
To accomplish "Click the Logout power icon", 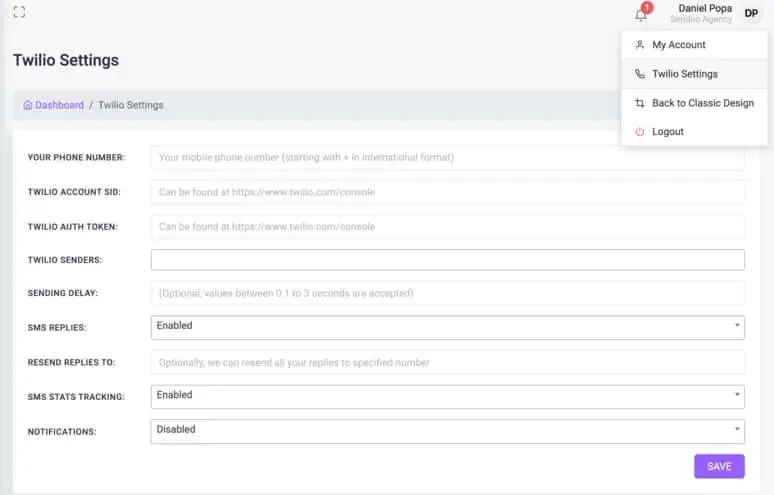I will (640, 132).
